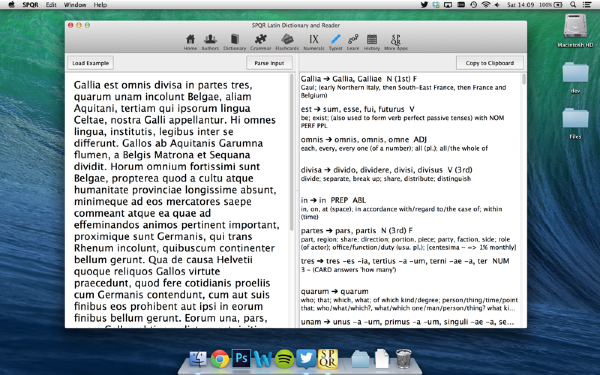This screenshot has width=600, height=375.
Task: Open the Twitter app in Dock
Action: pos(306,359)
